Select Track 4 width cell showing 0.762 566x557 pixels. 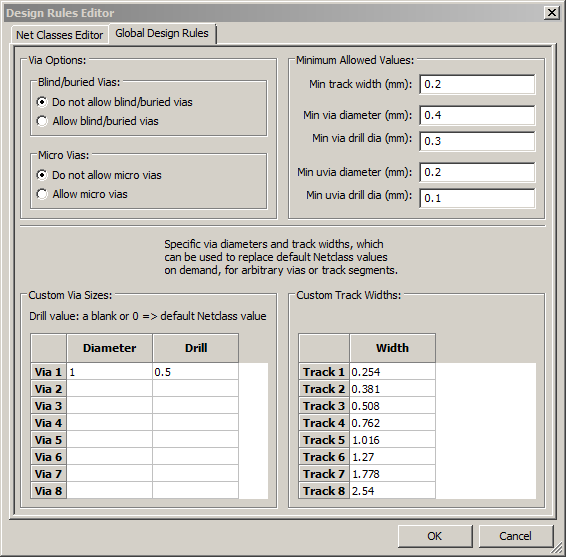(392, 423)
